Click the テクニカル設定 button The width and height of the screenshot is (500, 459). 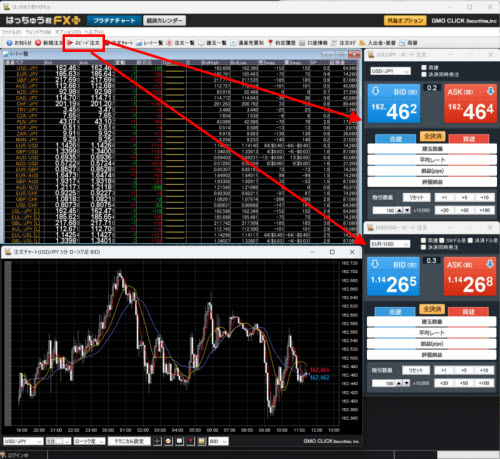click(x=129, y=441)
